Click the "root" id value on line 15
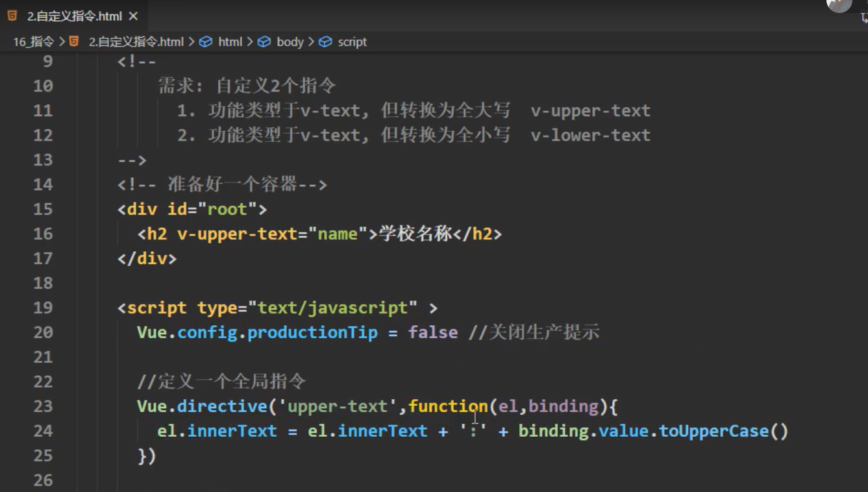Screen dimensions: 868x492 pos(227,210)
